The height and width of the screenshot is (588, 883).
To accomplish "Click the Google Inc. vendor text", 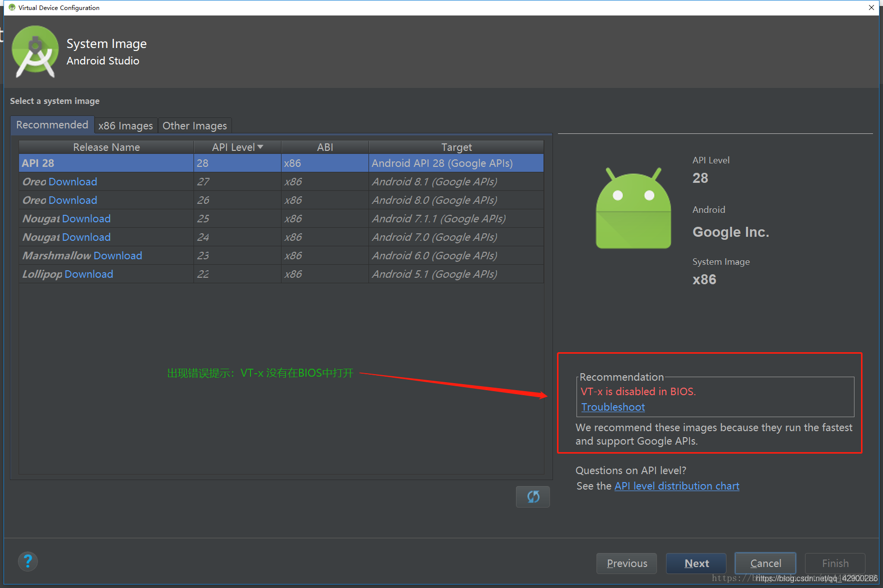I will [730, 232].
